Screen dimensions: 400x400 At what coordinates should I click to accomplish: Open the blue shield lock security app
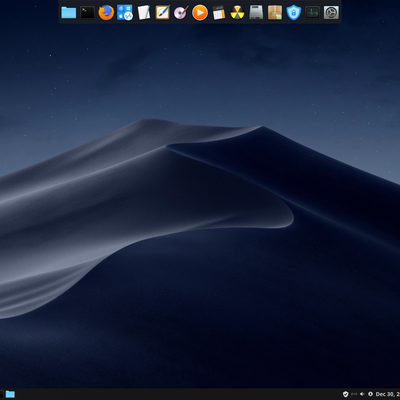(x=294, y=13)
